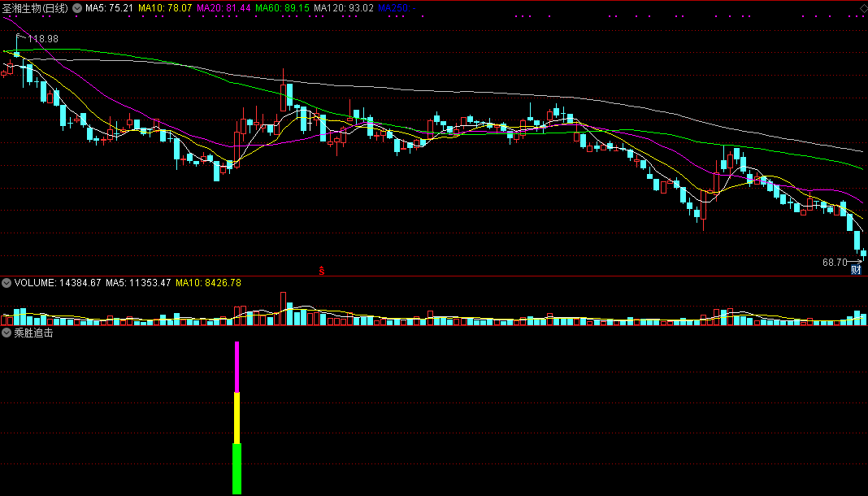Click the green segment of signal bar

click(x=237, y=469)
